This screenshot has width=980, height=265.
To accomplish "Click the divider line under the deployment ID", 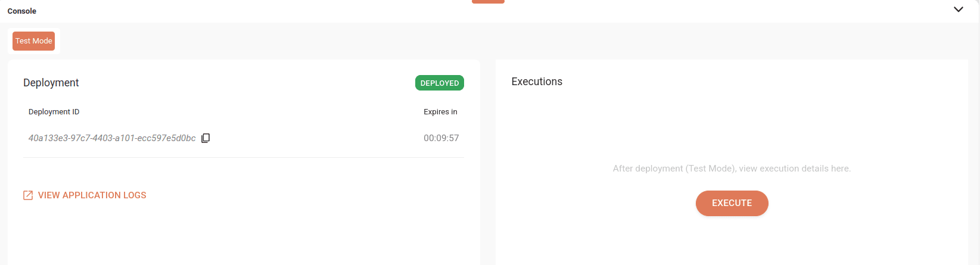I will (243, 158).
